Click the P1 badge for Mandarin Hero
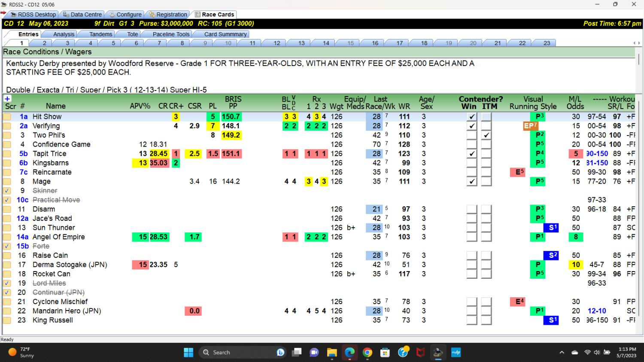The width and height of the screenshot is (644, 362). click(538, 311)
